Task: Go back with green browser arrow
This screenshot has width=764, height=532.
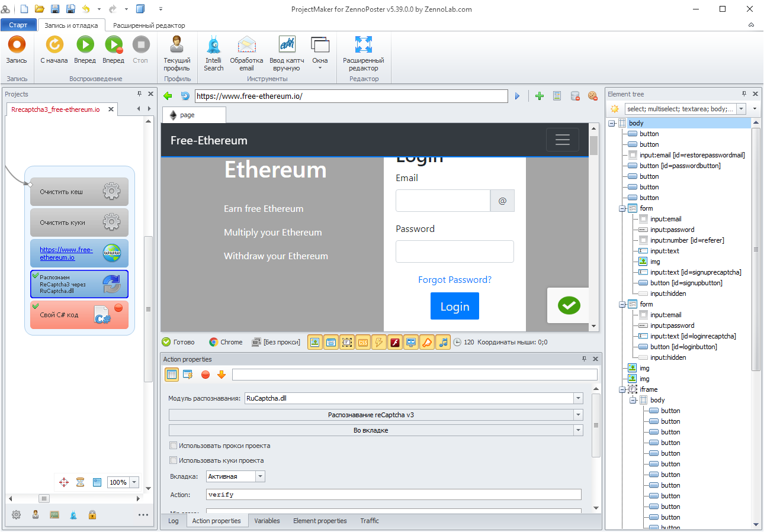Action: [168, 96]
